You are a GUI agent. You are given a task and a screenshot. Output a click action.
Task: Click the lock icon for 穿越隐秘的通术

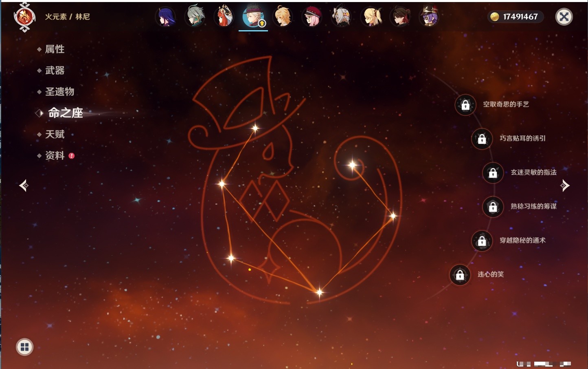[x=482, y=241]
